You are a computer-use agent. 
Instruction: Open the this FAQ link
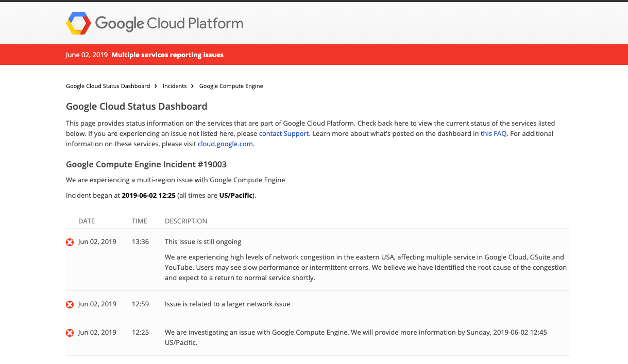click(x=494, y=133)
